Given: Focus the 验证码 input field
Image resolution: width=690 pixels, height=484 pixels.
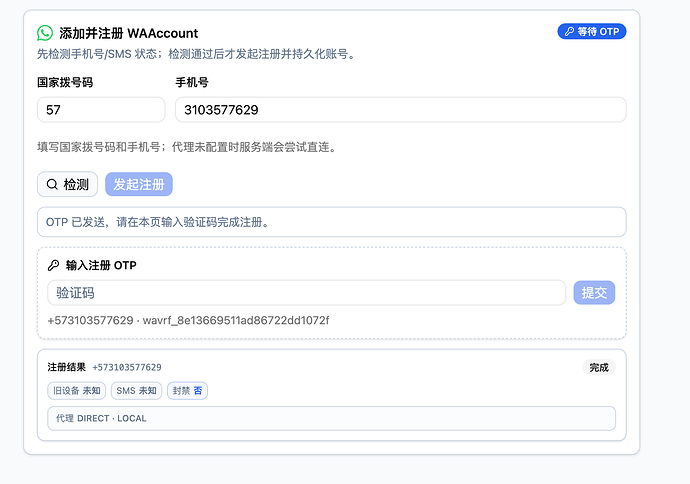Looking at the screenshot, I should point(306,293).
